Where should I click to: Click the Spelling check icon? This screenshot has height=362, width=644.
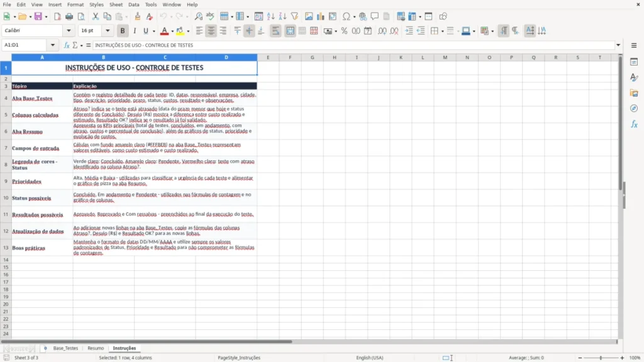tap(210, 16)
